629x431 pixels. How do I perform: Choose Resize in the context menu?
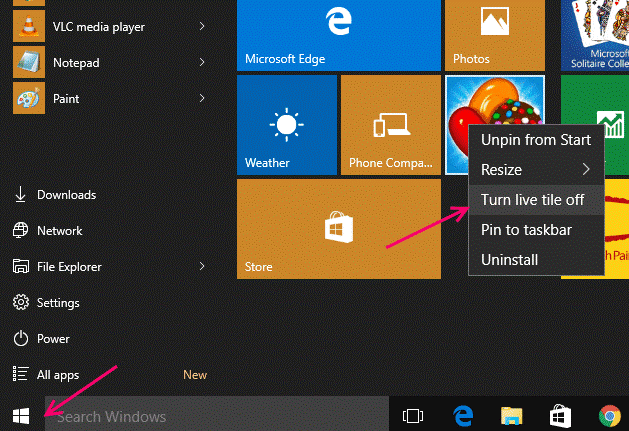point(536,170)
